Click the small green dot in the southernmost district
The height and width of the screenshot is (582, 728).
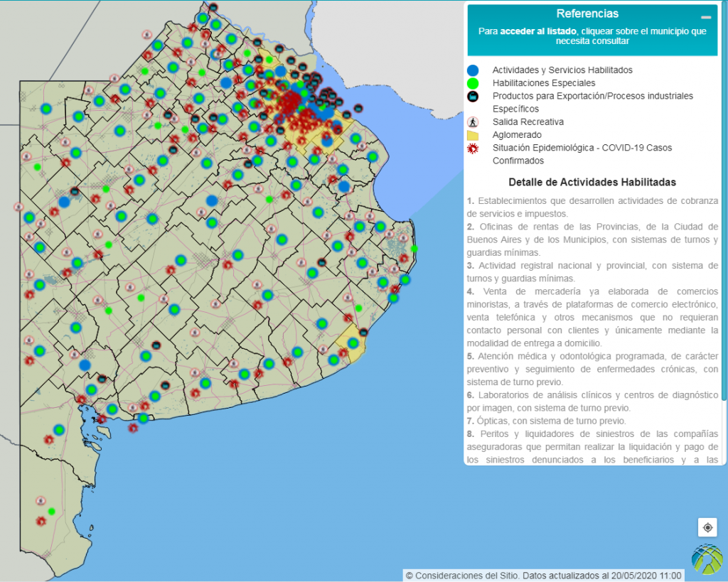(x=51, y=512)
